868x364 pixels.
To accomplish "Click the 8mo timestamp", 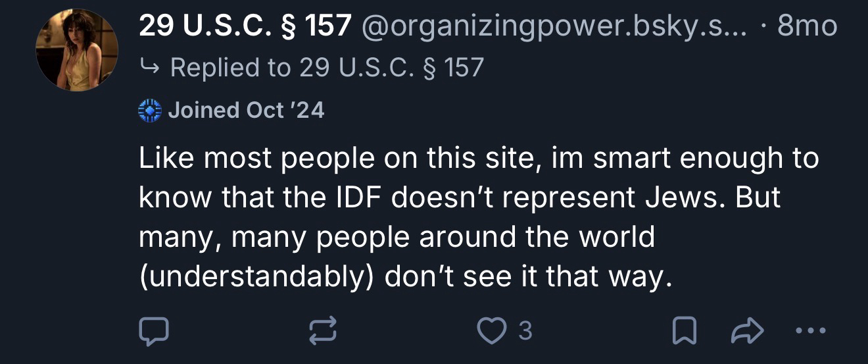I will coord(807,27).
